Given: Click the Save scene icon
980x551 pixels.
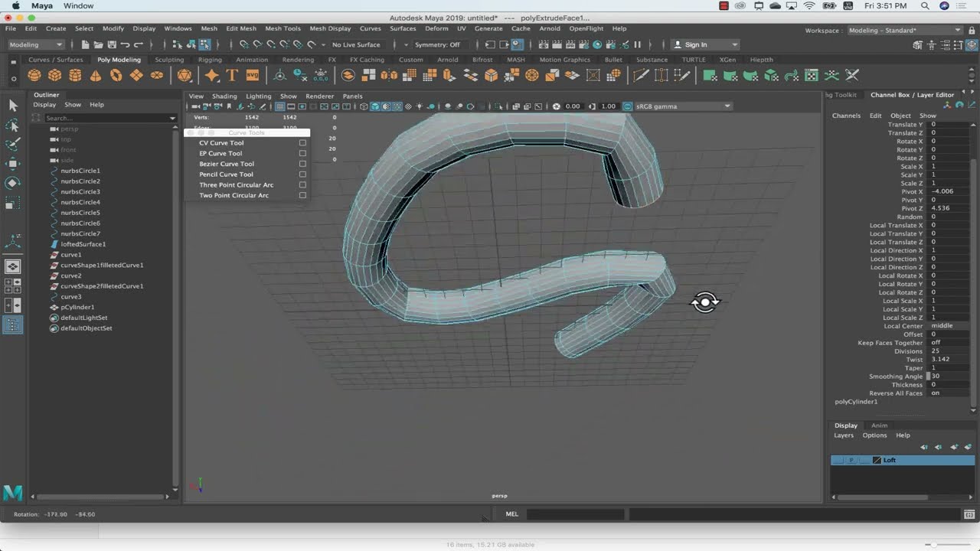Looking at the screenshot, I should [112, 45].
